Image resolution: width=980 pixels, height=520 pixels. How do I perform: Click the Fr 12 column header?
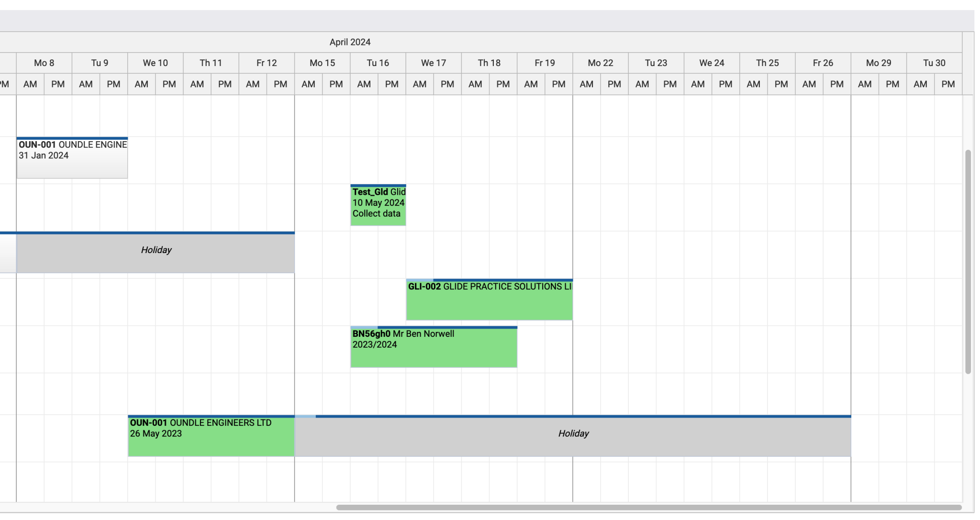coord(266,63)
